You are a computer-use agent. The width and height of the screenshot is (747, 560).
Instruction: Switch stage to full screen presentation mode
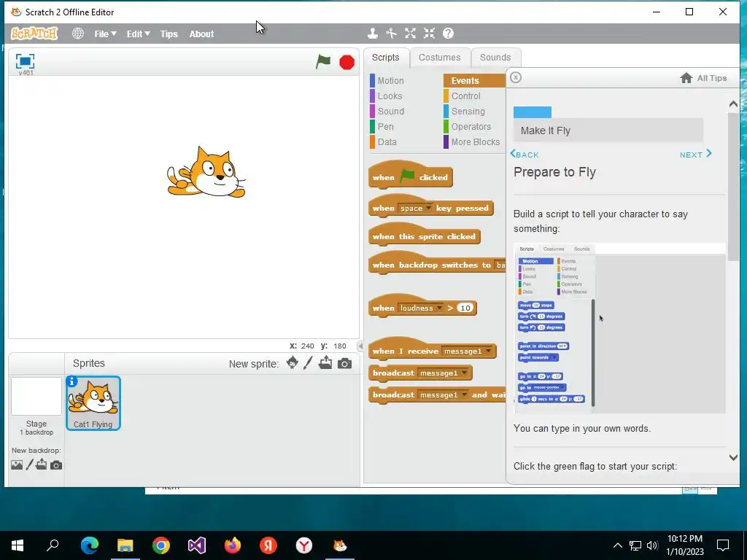tap(25, 61)
